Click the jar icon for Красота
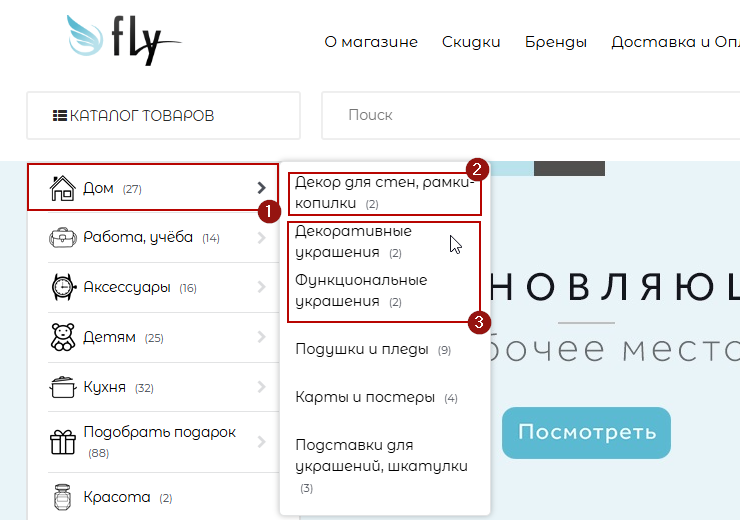The width and height of the screenshot is (740, 520). (63, 497)
